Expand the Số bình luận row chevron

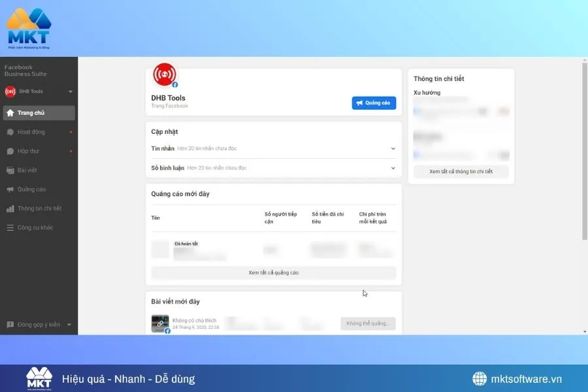[x=393, y=167]
